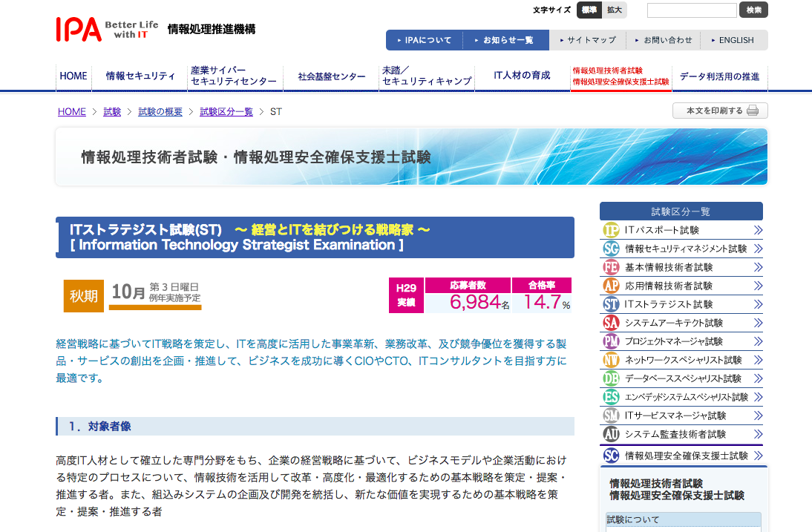Click the FE badge icon
Image resolution: width=812 pixels, height=532 pixels.
(611, 268)
